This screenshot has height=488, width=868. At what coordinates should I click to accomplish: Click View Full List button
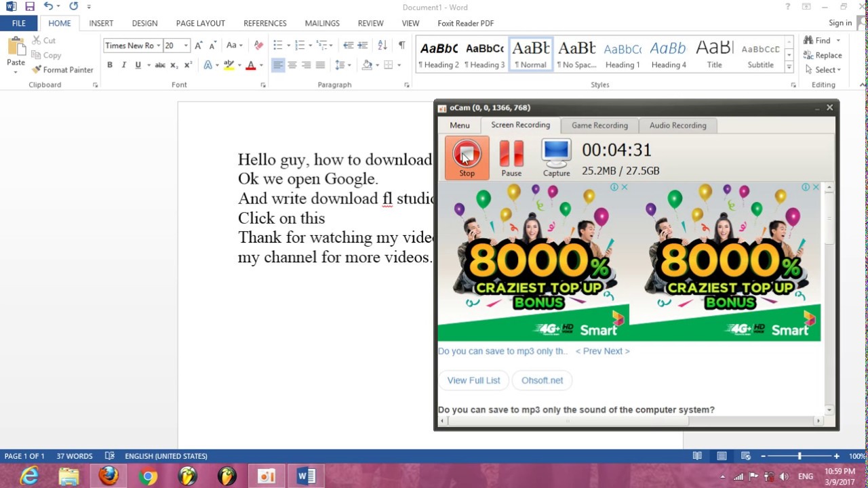tap(473, 380)
